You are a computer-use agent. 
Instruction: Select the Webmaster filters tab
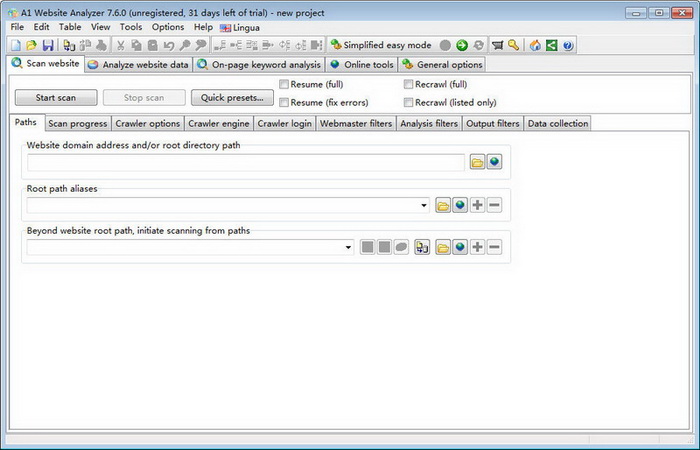tap(356, 124)
